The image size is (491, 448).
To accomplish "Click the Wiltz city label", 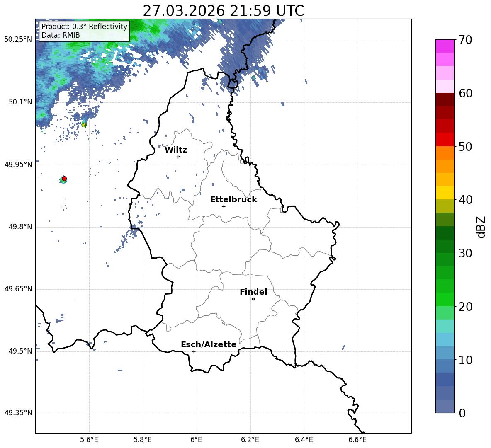I will pos(176,150).
